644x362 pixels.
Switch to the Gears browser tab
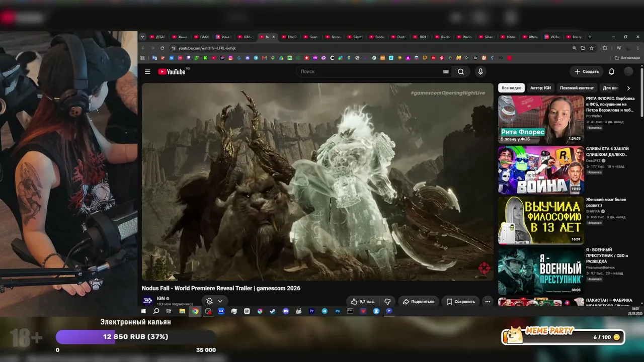click(x=311, y=37)
